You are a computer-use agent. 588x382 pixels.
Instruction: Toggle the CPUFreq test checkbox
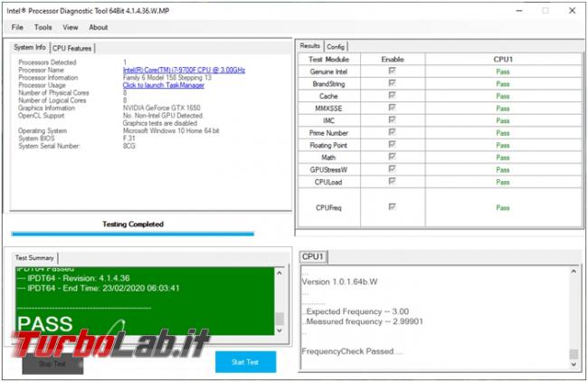click(x=393, y=207)
